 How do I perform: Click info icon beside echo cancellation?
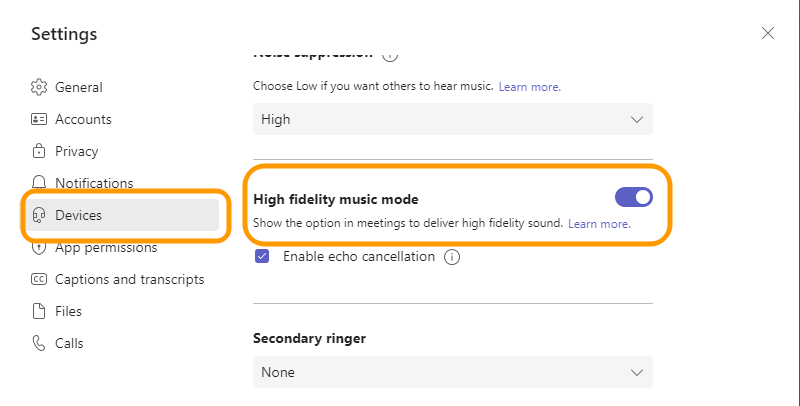point(452,257)
